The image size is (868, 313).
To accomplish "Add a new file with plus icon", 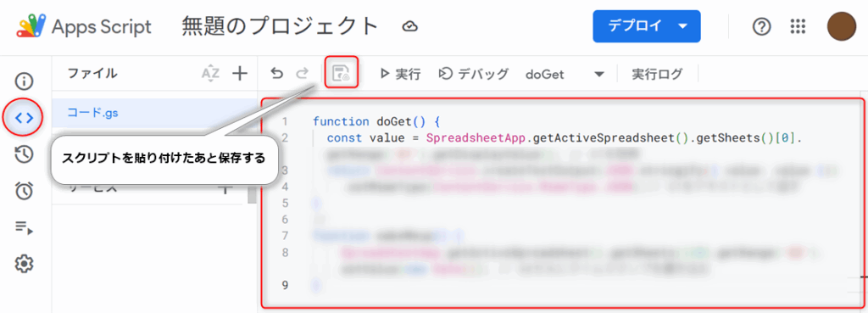I will (239, 73).
